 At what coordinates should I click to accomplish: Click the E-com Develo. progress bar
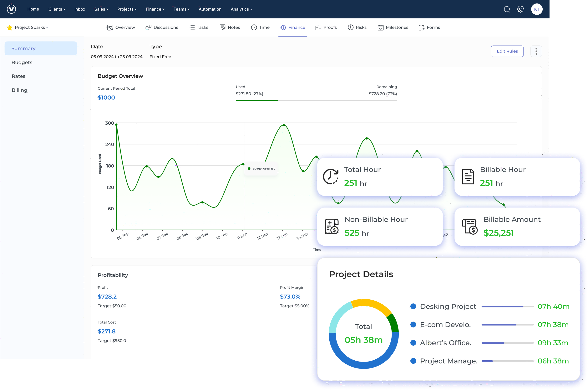tap(507, 325)
